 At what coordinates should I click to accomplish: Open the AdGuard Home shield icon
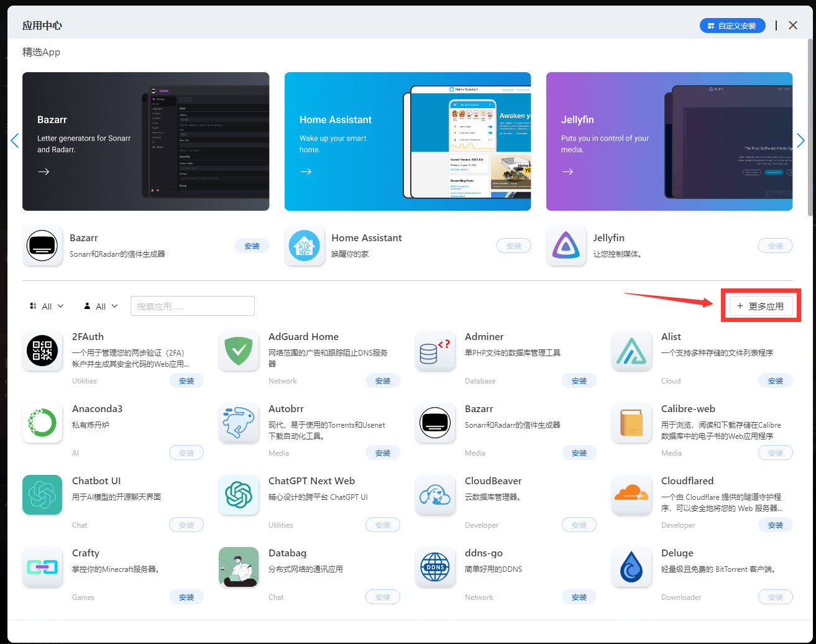[x=239, y=351]
